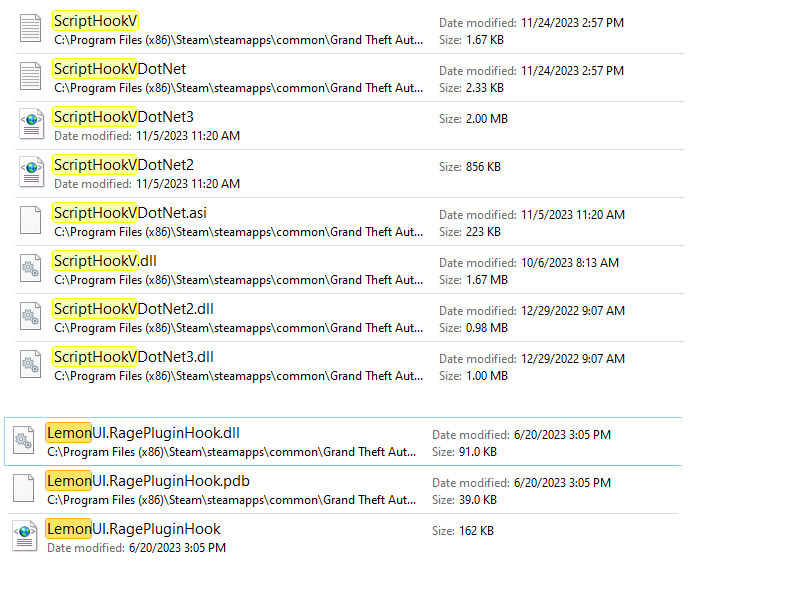Select the LemonUI.RagePluginHook.dll file name

(x=143, y=433)
